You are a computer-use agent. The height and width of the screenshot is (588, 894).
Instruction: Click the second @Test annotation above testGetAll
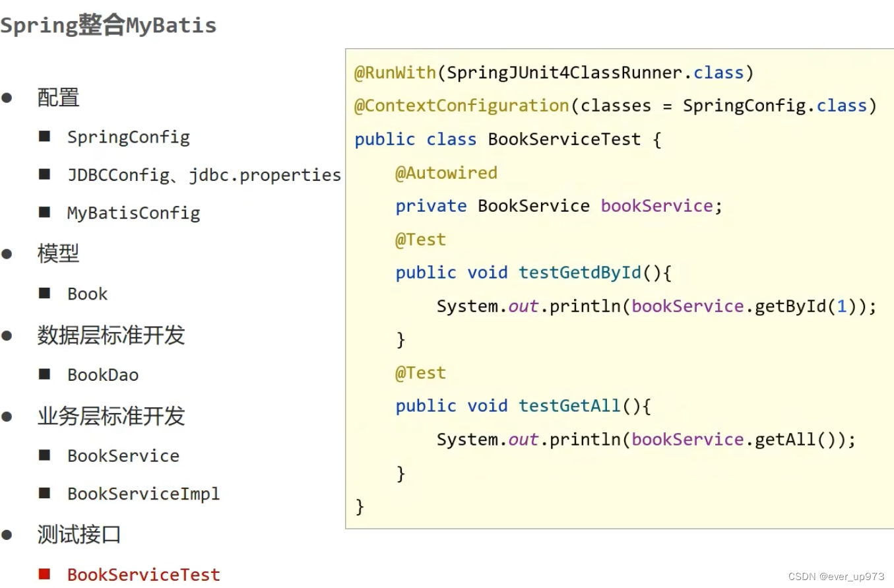(421, 373)
